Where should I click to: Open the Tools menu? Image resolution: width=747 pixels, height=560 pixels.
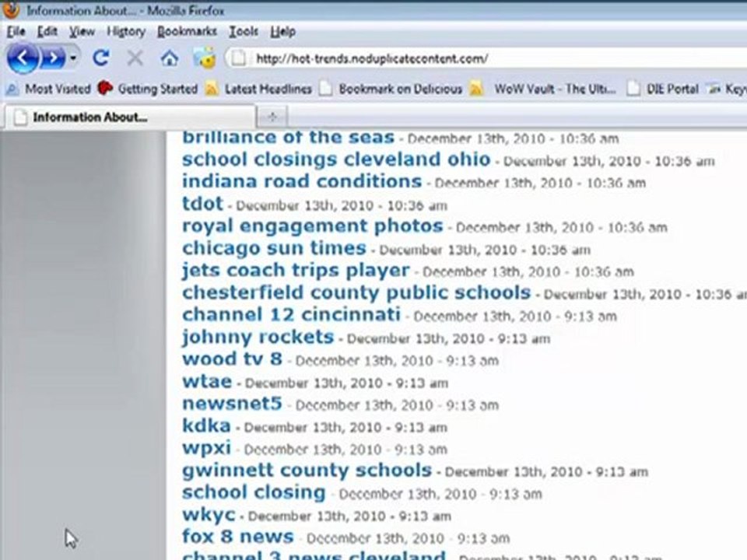pyautogui.click(x=244, y=31)
